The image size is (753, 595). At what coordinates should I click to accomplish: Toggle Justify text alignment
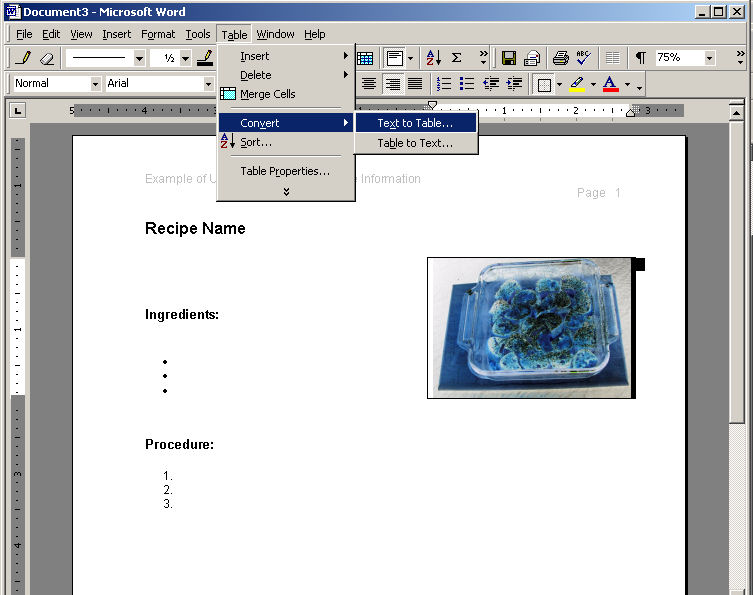point(415,84)
